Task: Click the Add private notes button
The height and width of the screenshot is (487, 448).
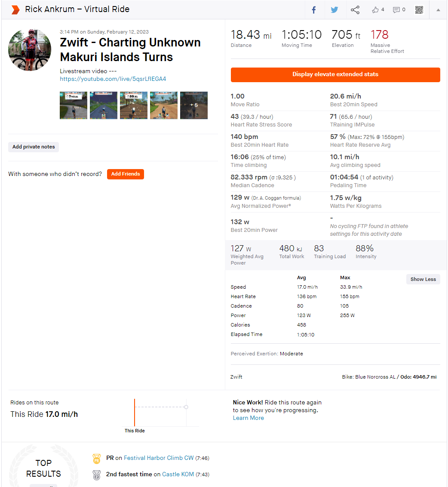Action: point(34,147)
